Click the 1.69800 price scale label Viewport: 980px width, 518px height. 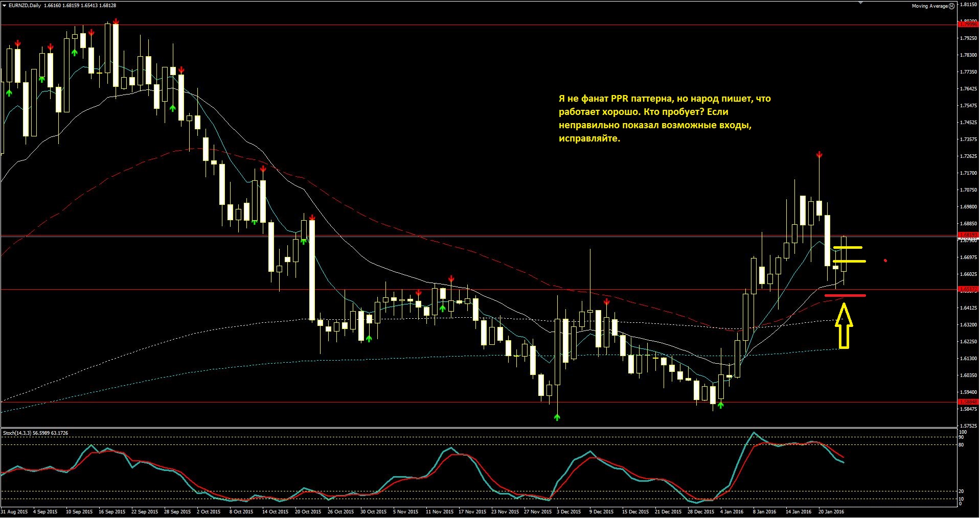pos(969,207)
